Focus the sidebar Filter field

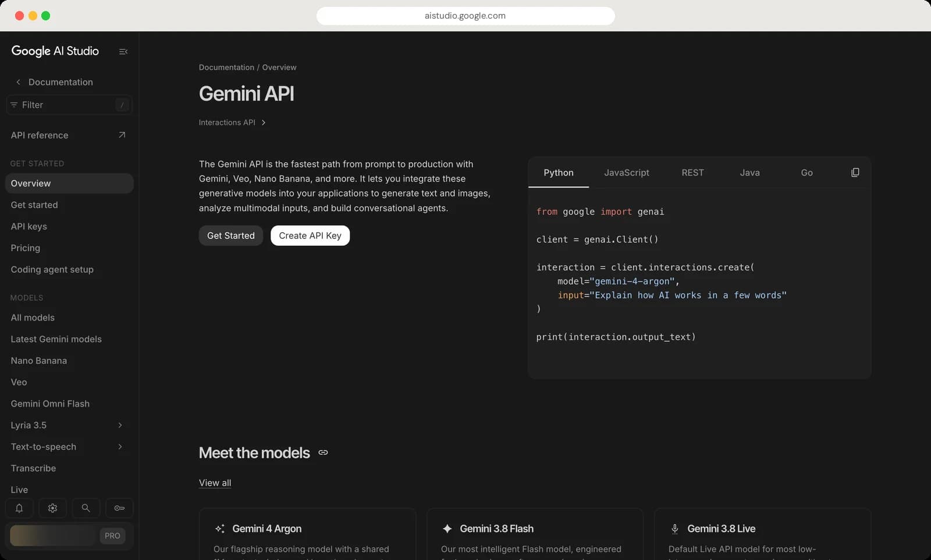point(69,105)
